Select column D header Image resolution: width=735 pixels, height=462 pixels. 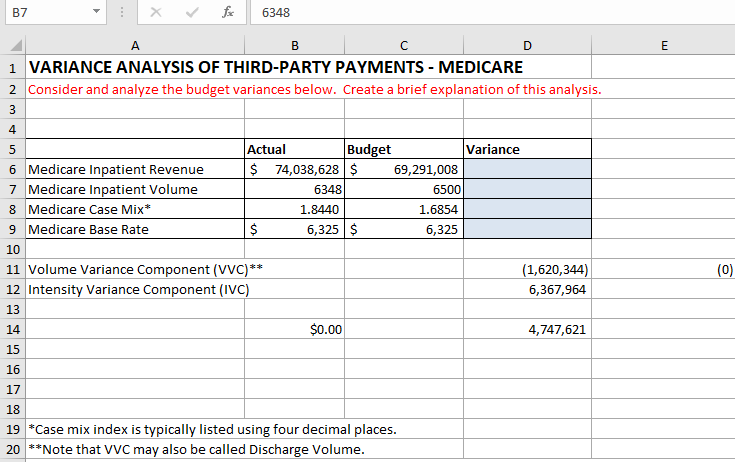tap(527, 45)
